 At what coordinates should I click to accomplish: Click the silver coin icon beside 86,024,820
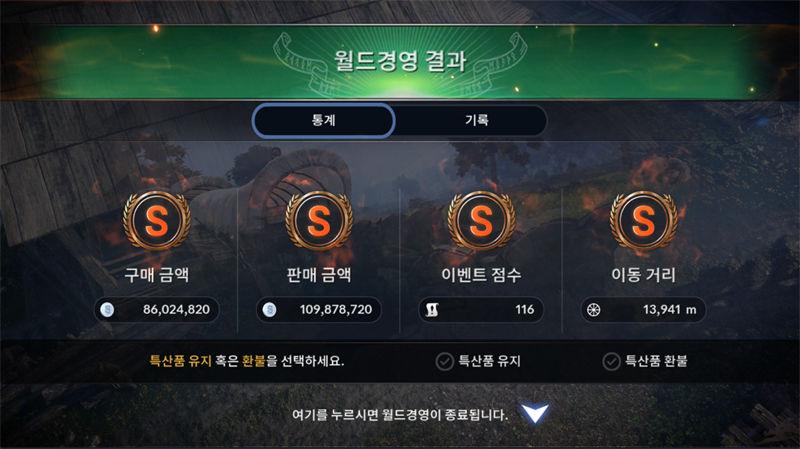107,310
